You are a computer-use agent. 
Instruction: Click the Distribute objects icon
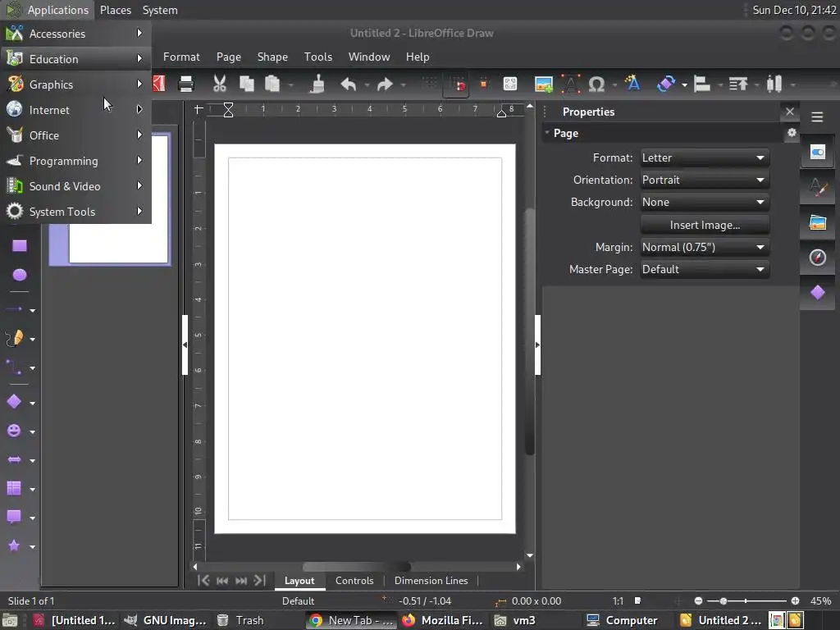(x=774, y=84)
